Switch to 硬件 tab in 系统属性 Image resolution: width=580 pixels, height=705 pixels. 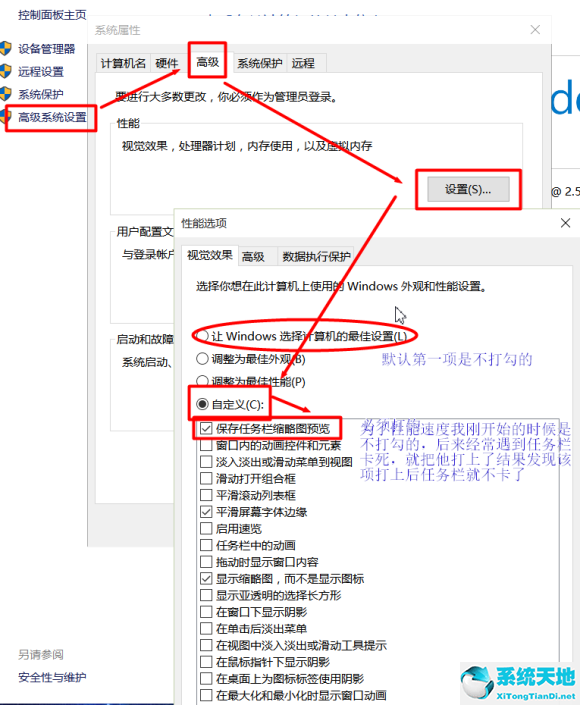[x=166, y=63]
